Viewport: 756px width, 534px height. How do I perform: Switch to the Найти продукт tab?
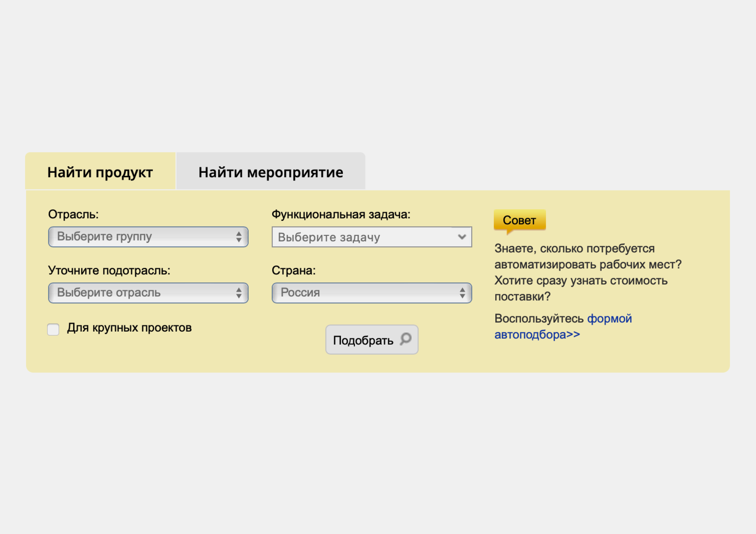coord(100,172)
